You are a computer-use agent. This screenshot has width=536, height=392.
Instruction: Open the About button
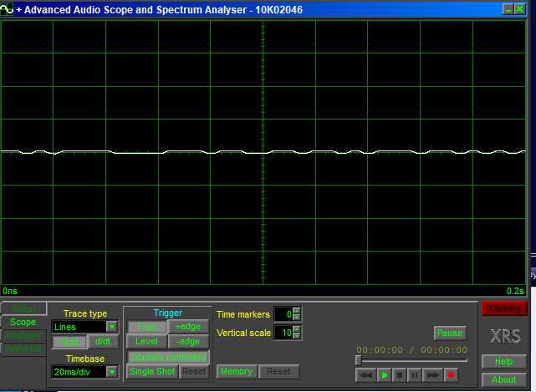click(504, 379)
